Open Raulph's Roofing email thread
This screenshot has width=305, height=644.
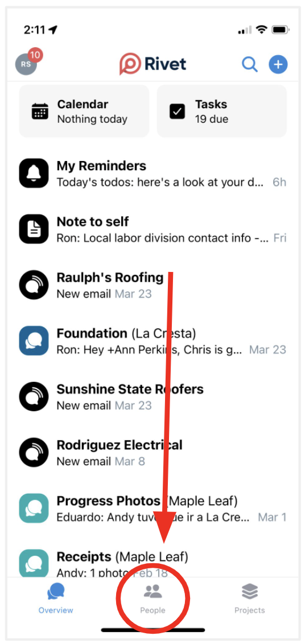(152, 285)
